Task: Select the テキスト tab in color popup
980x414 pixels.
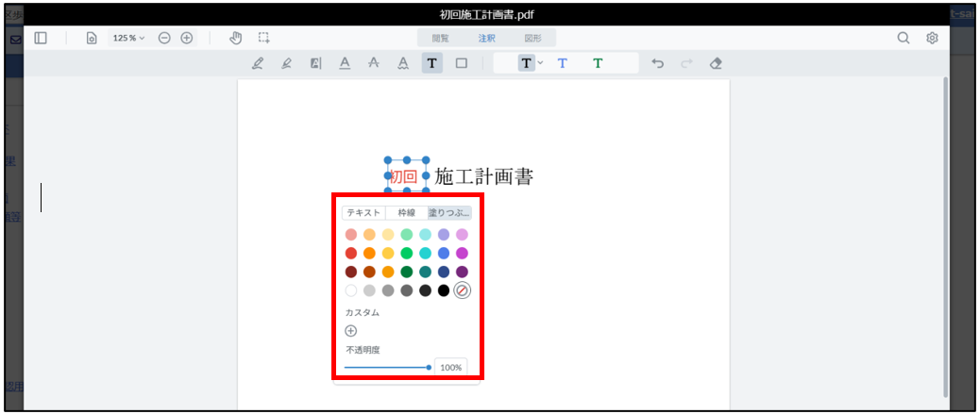Action: point(363,213)
